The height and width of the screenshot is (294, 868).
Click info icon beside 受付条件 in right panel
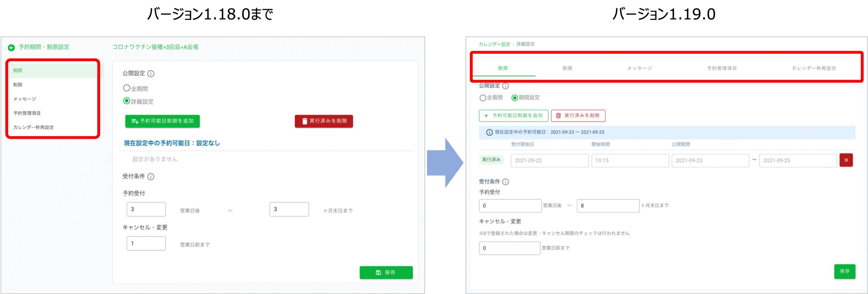tap(505, 182)
